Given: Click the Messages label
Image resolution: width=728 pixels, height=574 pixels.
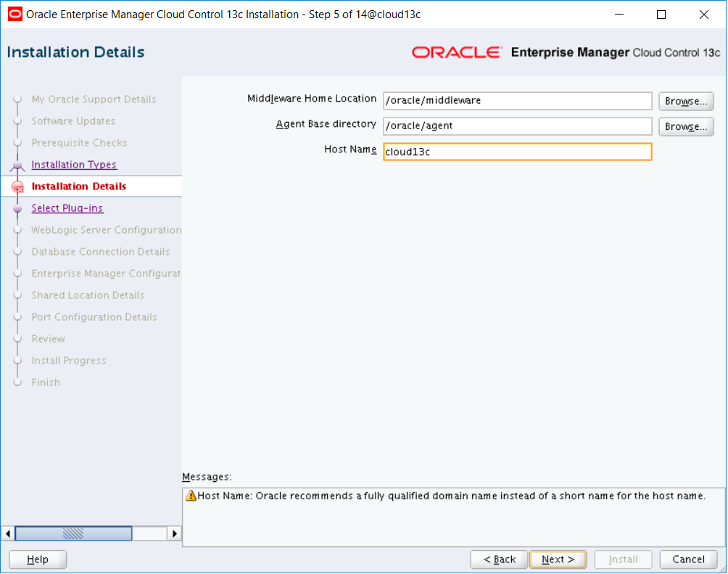Looking at the screenshot, I should pyautogui.click(x=207, y=477).
